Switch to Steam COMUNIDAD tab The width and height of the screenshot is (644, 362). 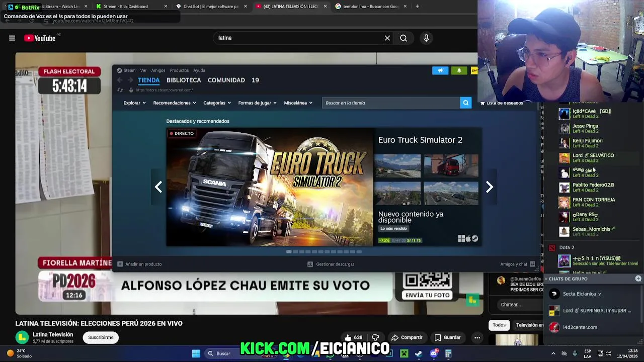[226, 80]
